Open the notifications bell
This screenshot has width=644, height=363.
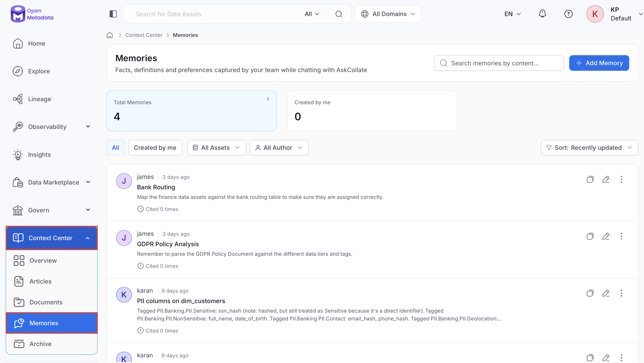pyautogui.click(x=542, y=14)
